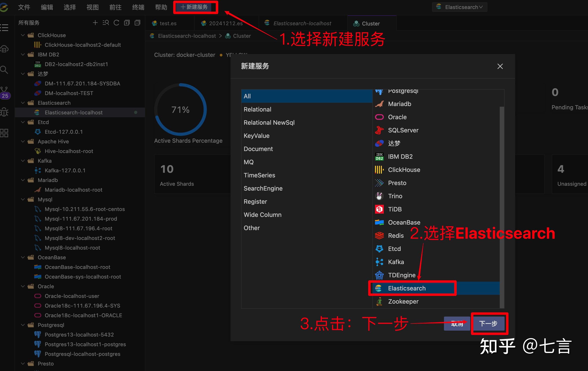Viewport: 588px width, 371px height.
Task: Click the 下一步 button in the dialog
Action: pyautogui.click(x=489, y=324)
